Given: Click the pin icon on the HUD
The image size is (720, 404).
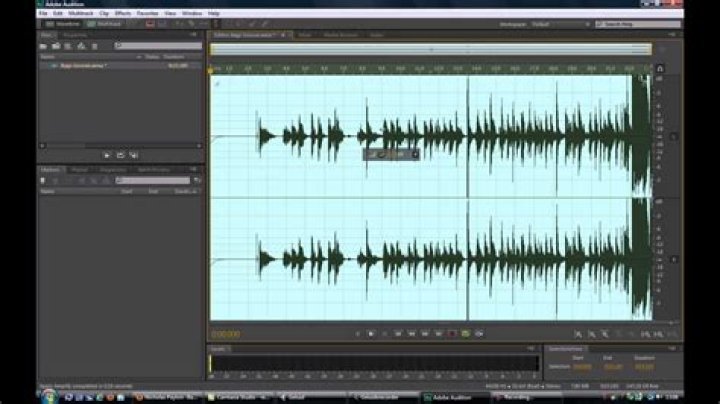Looking at the screenshot, I should 415,155.
